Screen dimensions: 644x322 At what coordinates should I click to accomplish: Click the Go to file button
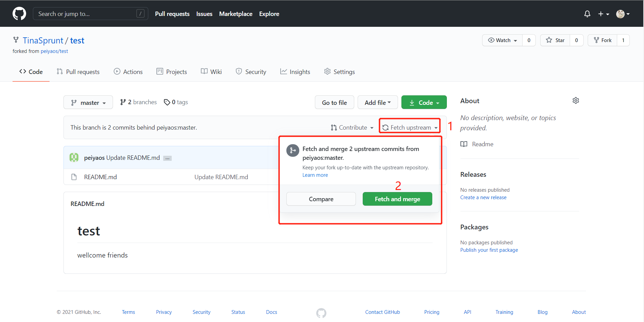pyautogui.click(x=335, y=102)
